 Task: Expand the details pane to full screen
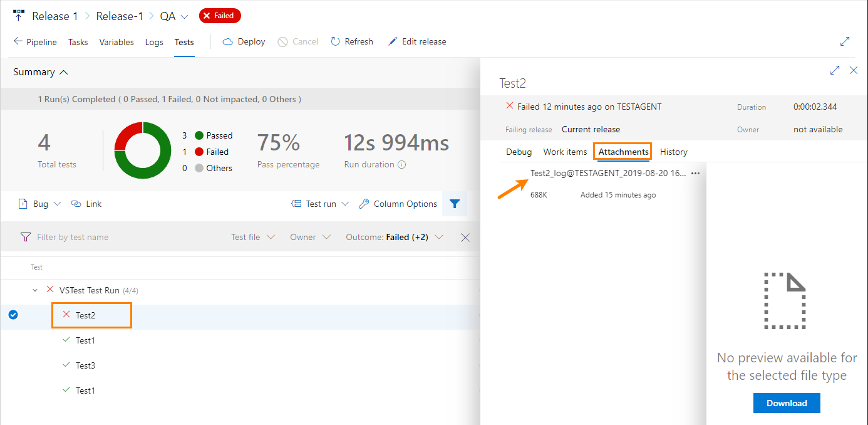click(834, 70)
